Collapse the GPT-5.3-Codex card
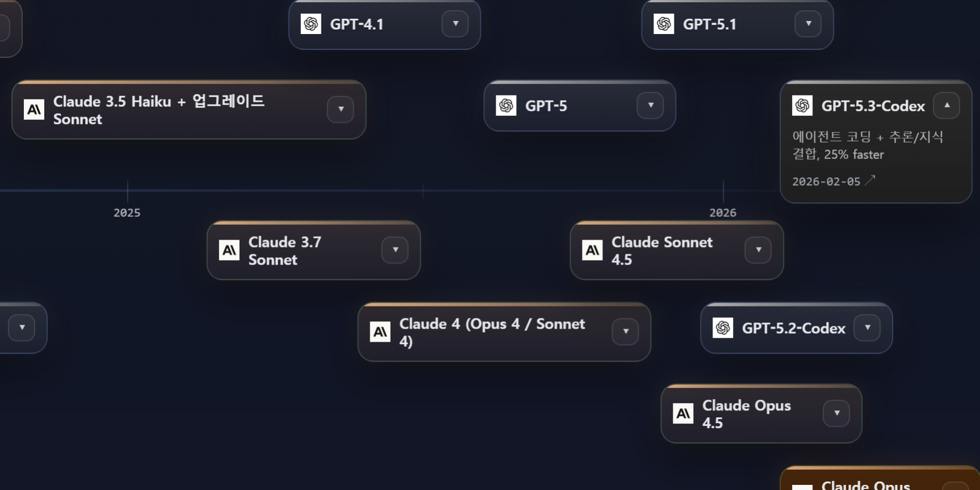Image resolution: width=980 pixels, height=490 pixels. click(x=947, y=106)
